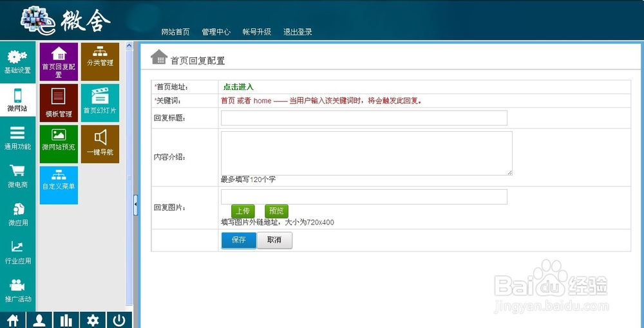Select the 微电商 shopping cart icon
This screenshot has width=644, height=328.
point(17,170)
